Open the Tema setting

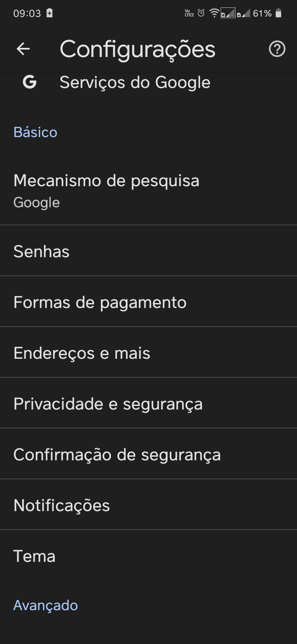tap(148, 555)
